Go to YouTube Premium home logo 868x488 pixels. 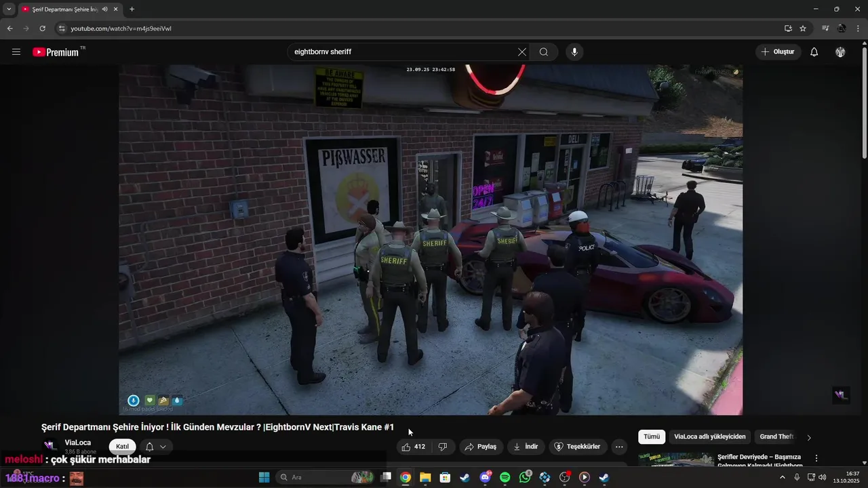pyautogui.click(x=56, y=52)
